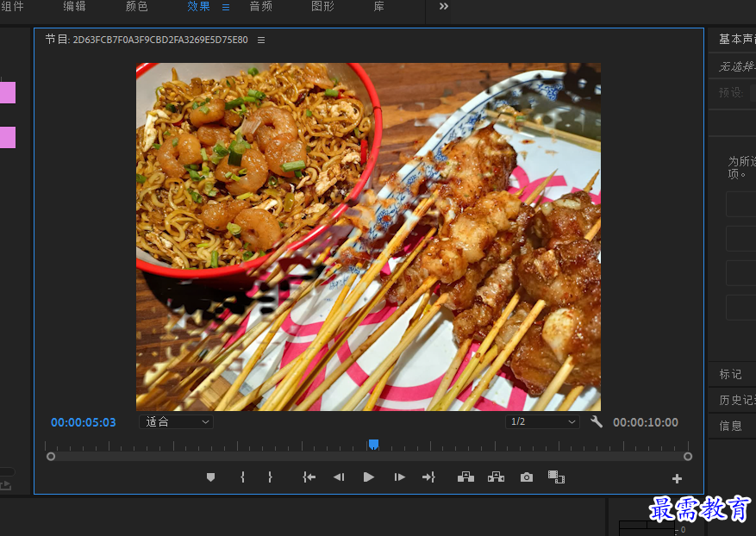
Task: Jump to In point button
Action: (x=309, y=477)
